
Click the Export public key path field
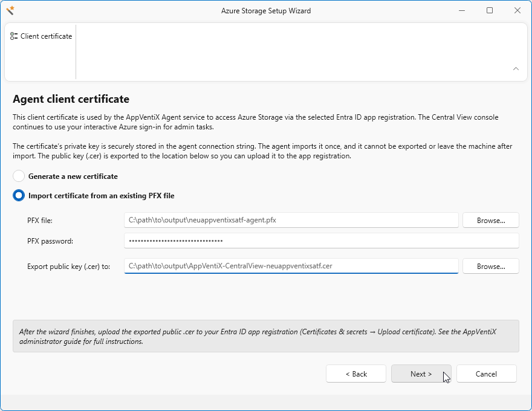[291, 266]
